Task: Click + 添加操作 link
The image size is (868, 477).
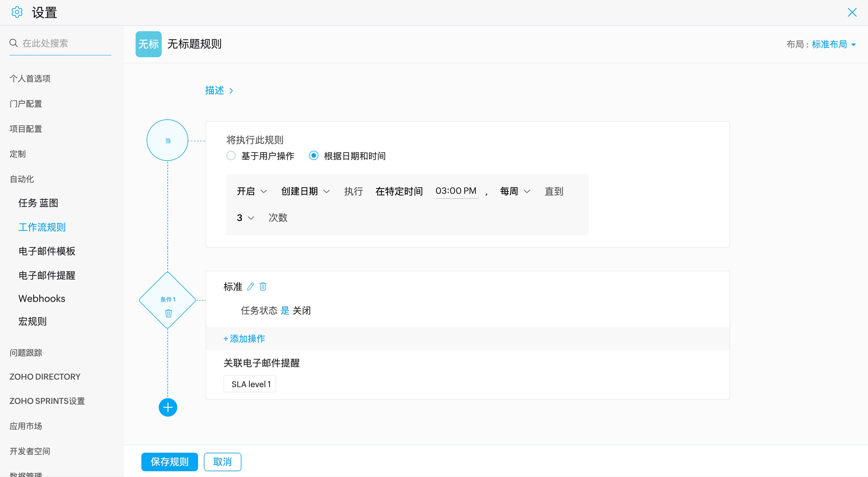Action: tap(244, 339)
